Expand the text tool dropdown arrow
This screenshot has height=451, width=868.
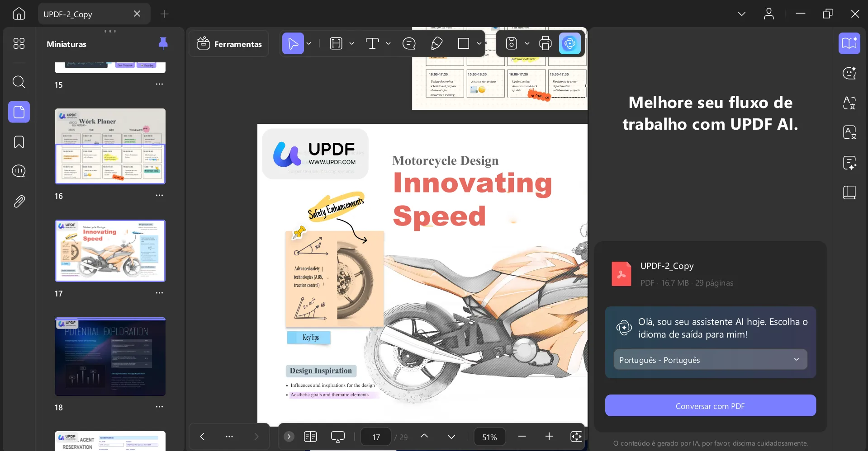(x=388, y=44)
